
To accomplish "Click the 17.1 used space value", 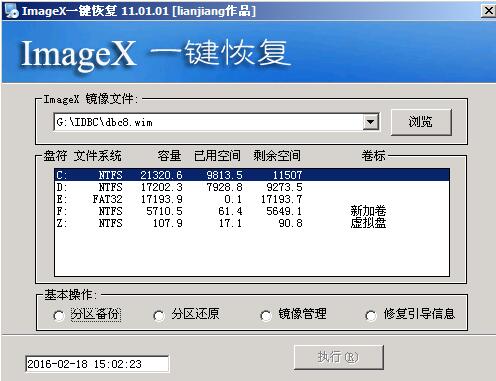I will [x=230, y=223].
